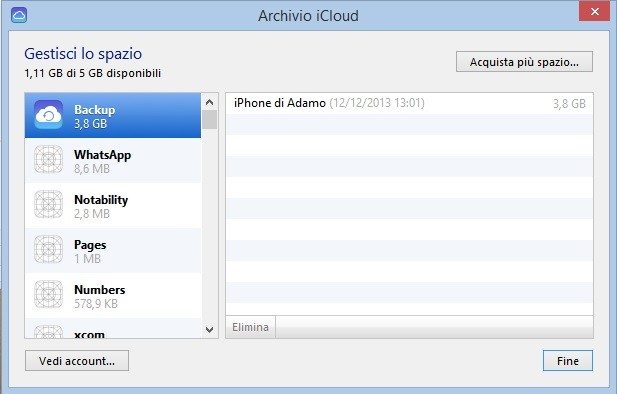The width and height of the screenshot is (617, 394).
Task: Click the Elimina button
Action: coord(250,327)
